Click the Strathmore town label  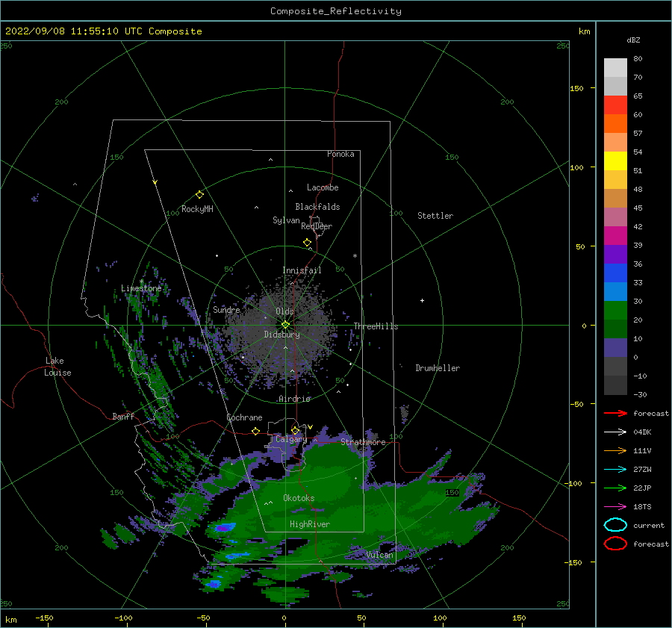[x=363, y=442]
